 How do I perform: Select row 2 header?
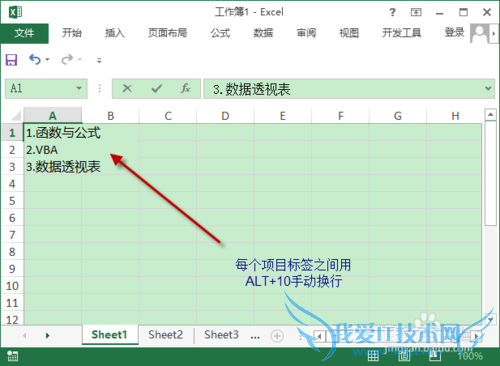(12, 150)
